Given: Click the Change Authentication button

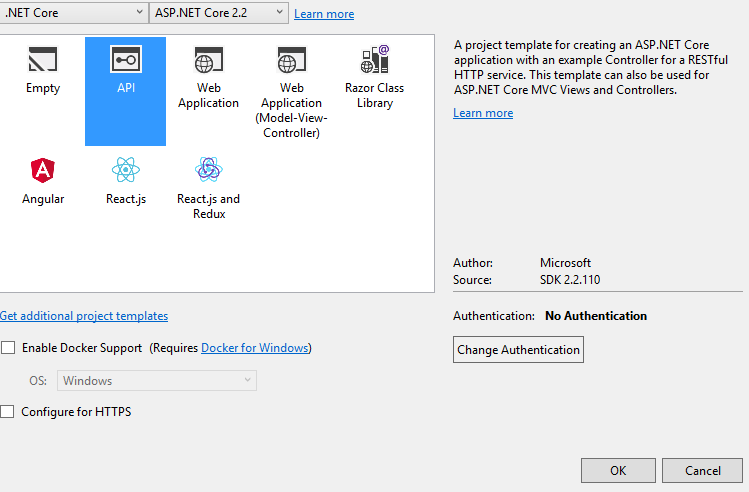Looking at the screenshot, I should click(518, 350).
